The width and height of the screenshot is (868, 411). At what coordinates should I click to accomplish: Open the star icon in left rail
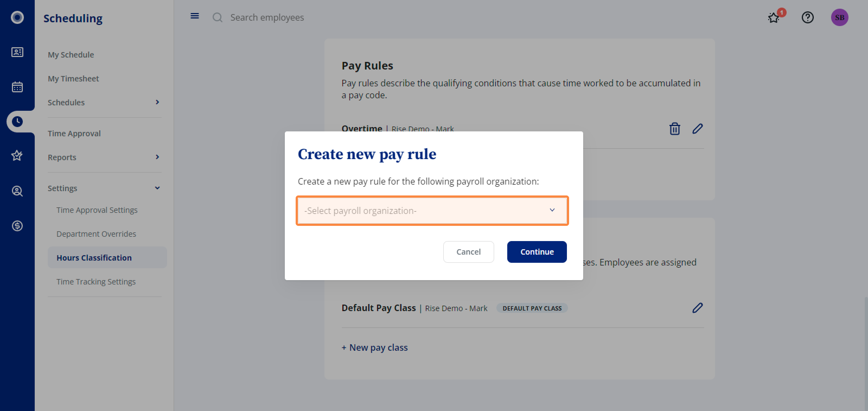17,156
